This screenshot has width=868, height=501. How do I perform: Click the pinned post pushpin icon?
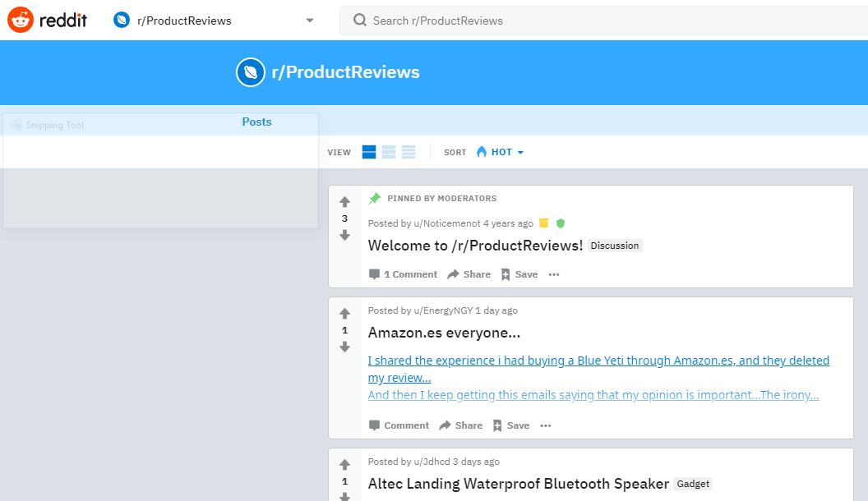pyautogui.click(x=375, y=198)
